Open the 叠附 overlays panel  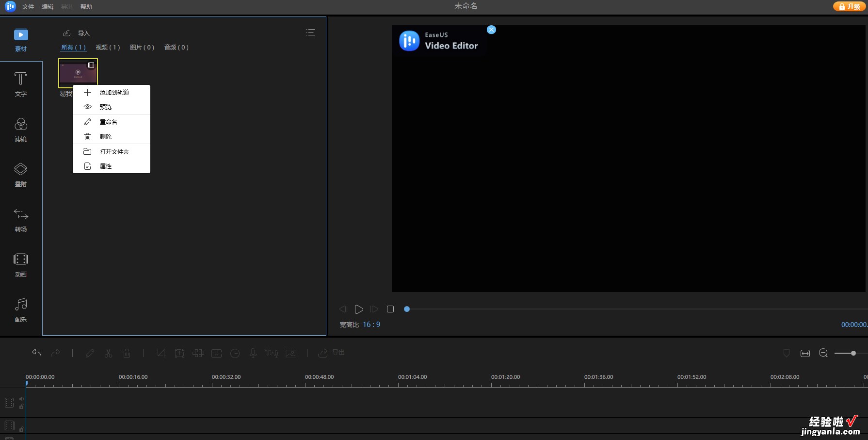(21, 175)
